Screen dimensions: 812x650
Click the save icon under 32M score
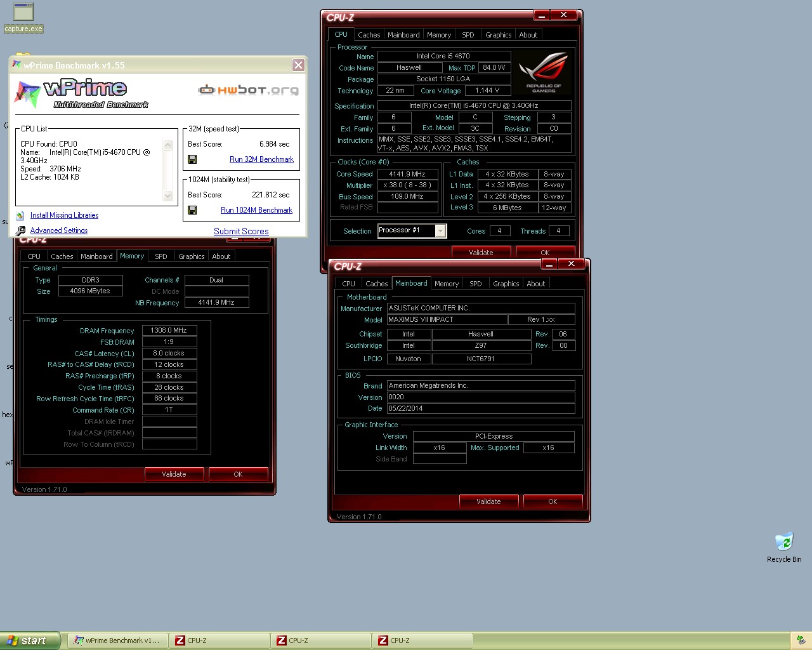point(192,159)
